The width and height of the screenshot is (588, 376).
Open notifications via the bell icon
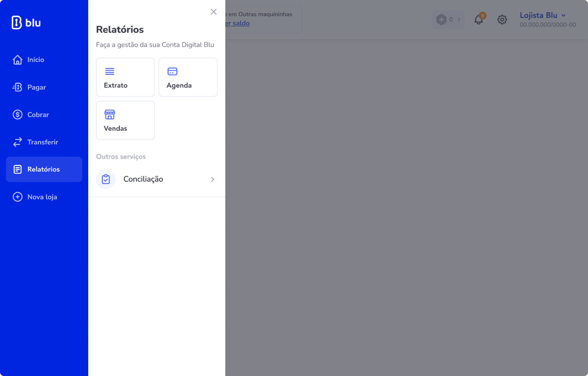point(479,19)
